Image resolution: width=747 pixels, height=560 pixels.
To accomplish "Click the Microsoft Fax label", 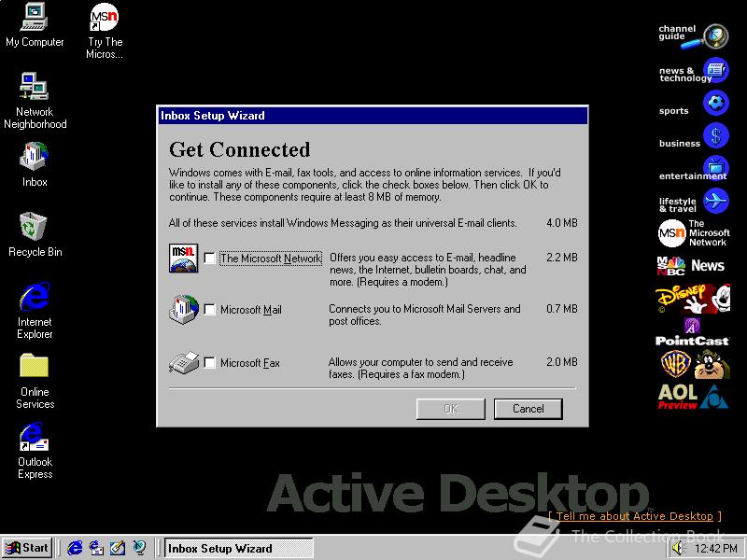I will [x=250, y=363].
